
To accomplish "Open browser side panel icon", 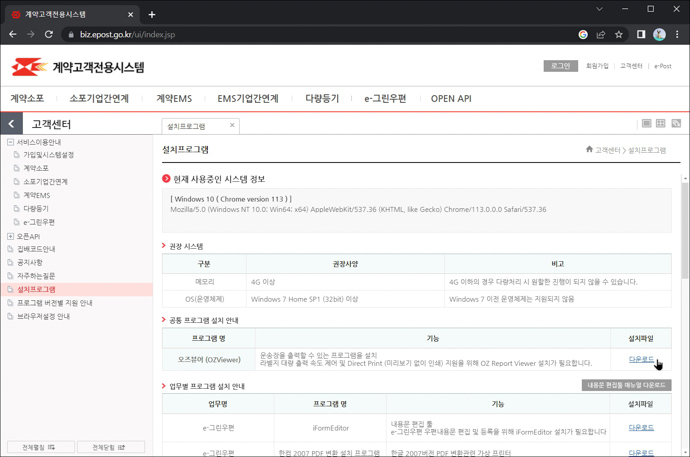I will tap(641, 34).
